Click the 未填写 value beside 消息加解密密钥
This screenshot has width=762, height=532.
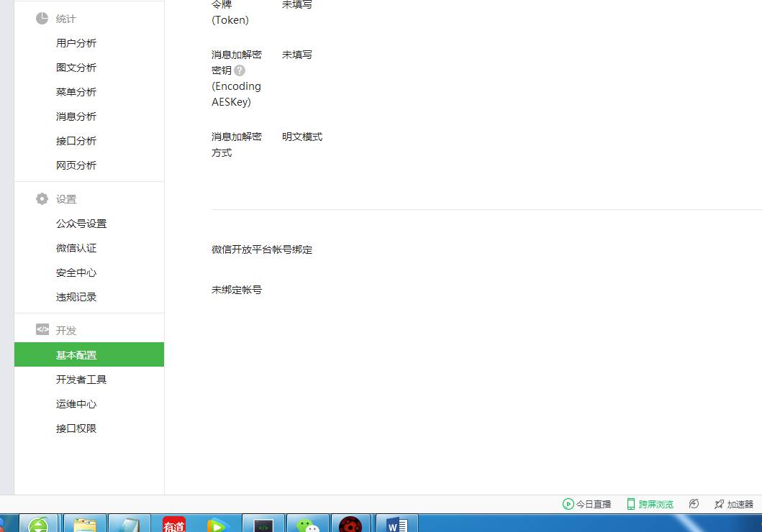(x=297, y=55)
